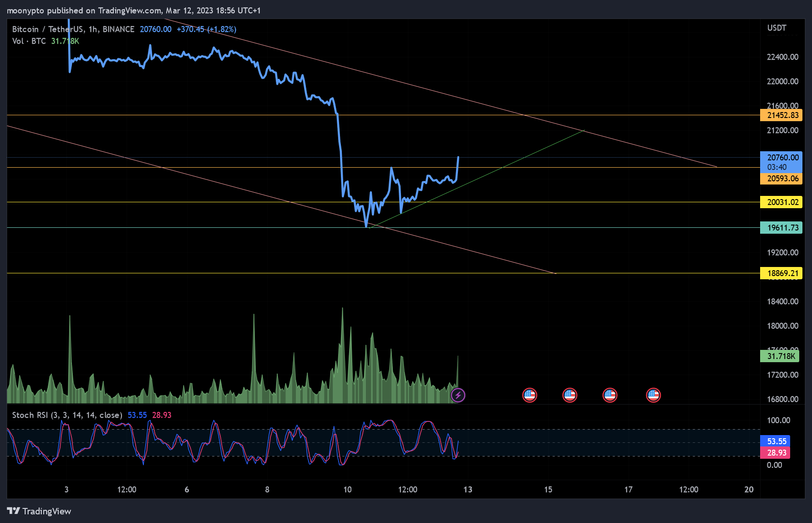Select the 20031.02 yellow price label
The width and height of the screenshot is (812, 523).
[781, 202]
